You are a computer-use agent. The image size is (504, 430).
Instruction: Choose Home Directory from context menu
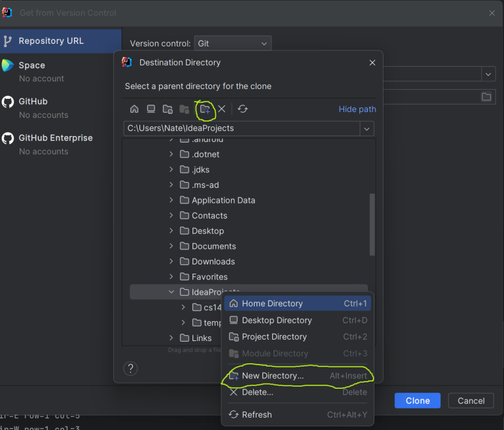click(x=298, y=304)
